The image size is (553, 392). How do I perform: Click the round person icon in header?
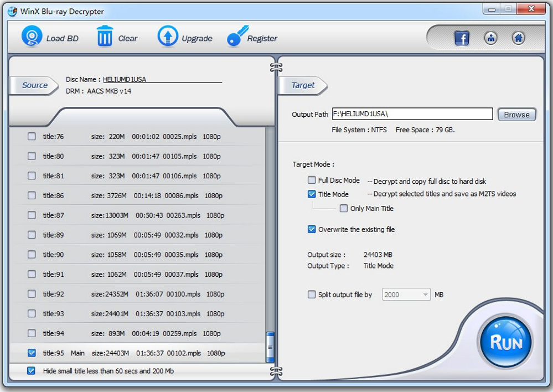tap(490, 38)
